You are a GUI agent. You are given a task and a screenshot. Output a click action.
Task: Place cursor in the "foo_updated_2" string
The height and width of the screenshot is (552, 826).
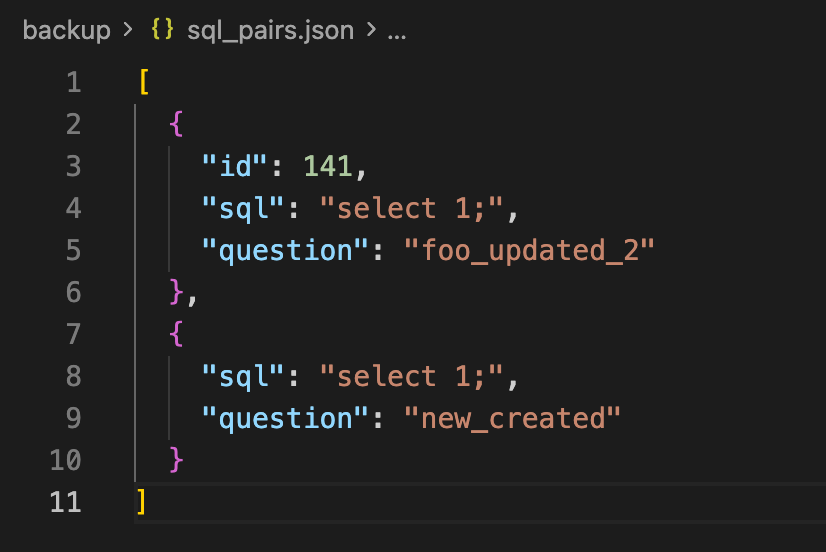[529, 250]
